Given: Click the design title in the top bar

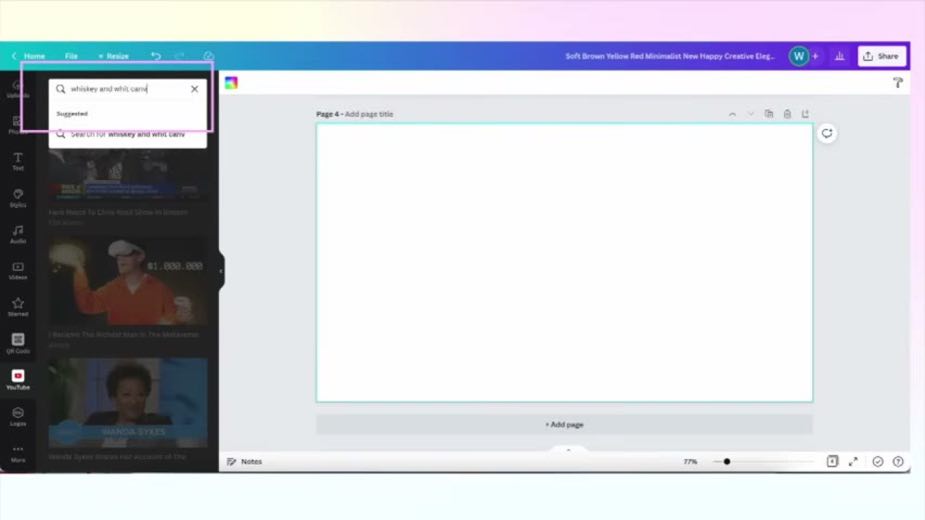Looking at the screenshot, I should point(670,56).
